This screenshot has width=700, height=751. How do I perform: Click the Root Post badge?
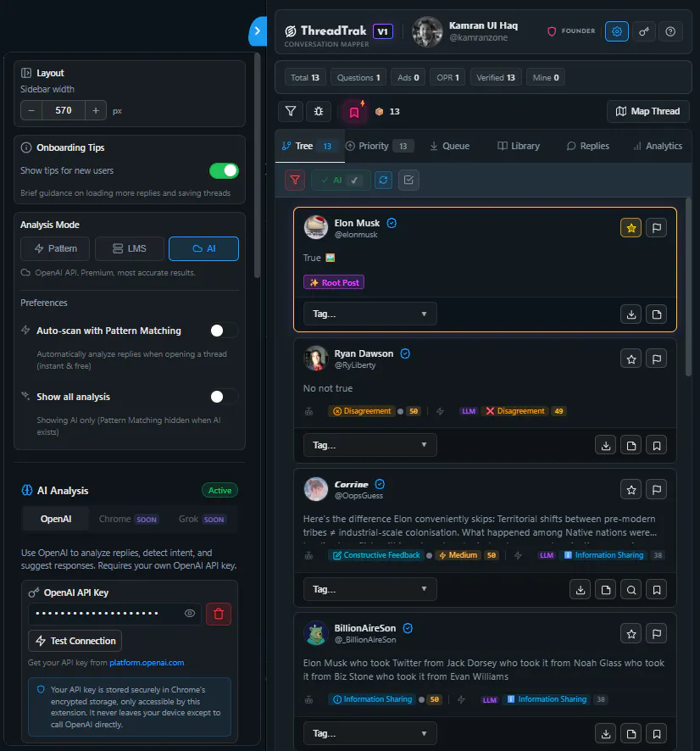click(334, 282)
